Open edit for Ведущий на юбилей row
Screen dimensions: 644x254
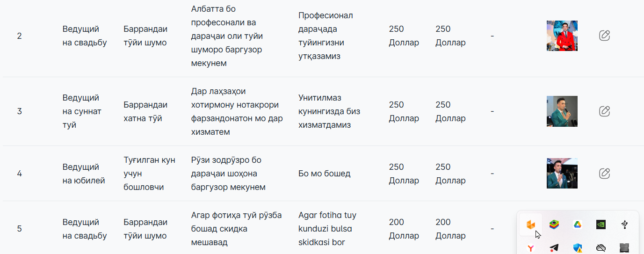pyautogui.click(x=604, y=174)
